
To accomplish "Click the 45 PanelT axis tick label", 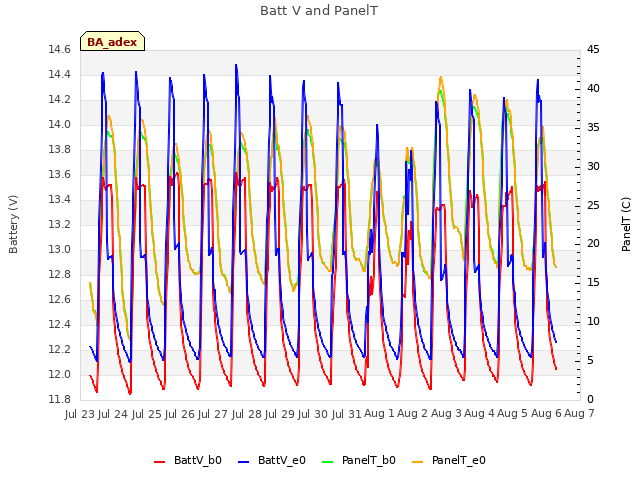I will [593, 50].
